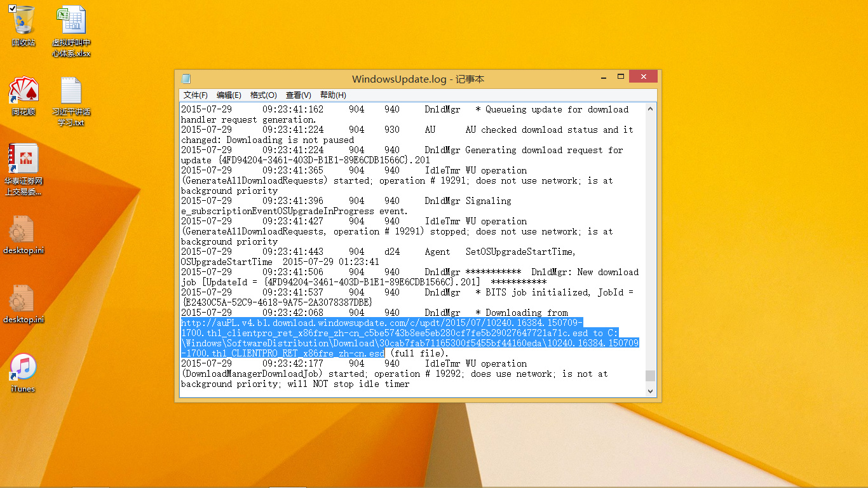Open the 编辑(E) menu

coord(229,95)
